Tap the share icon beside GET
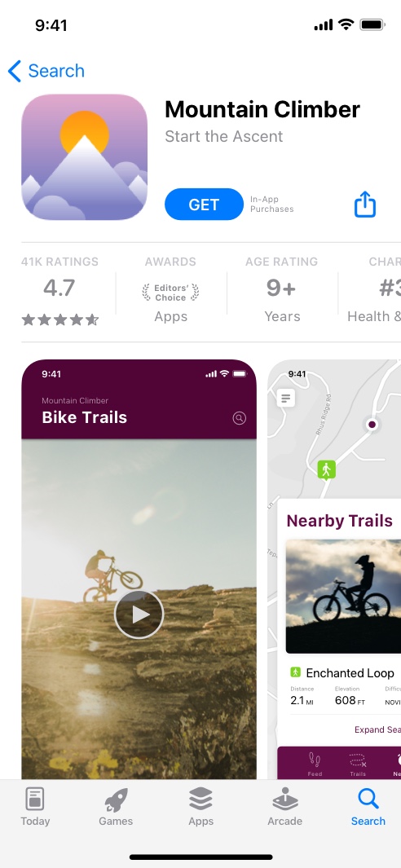401x868 pixels. tap(365, 205)
